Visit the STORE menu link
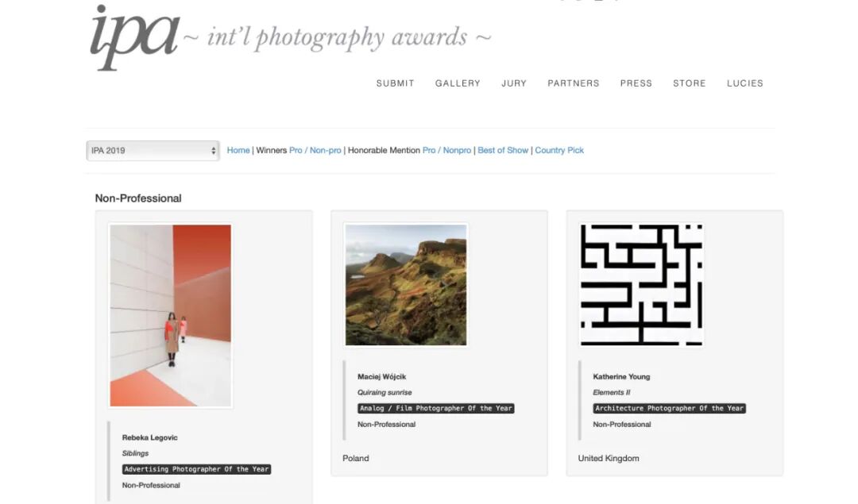 (x=689, y=83)
